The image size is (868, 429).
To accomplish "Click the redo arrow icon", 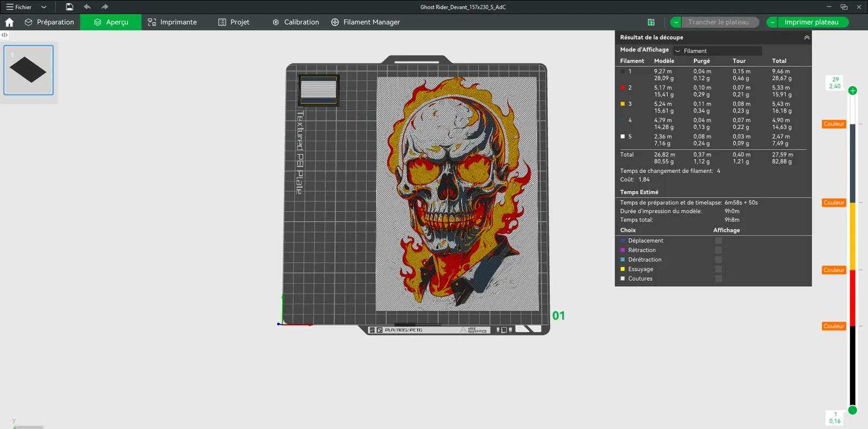I will pos(105,7).
